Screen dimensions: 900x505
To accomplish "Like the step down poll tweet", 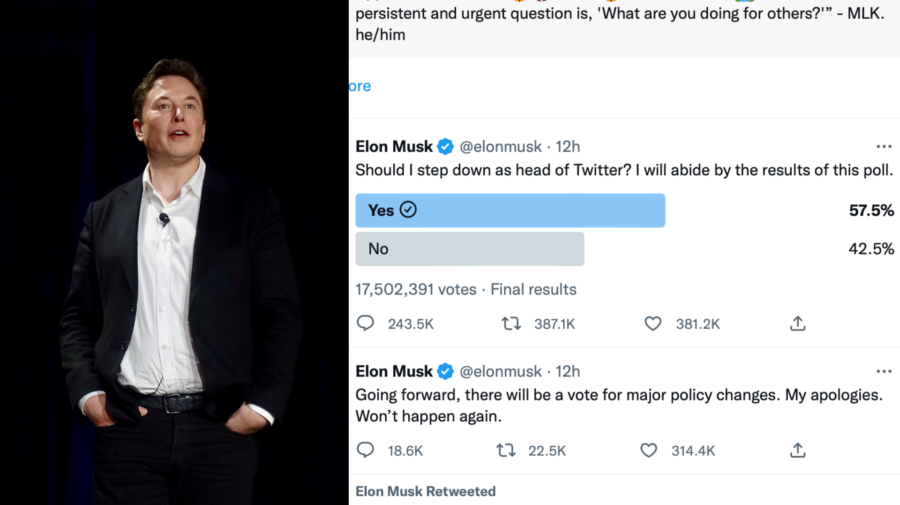I will tap(653, 323).
